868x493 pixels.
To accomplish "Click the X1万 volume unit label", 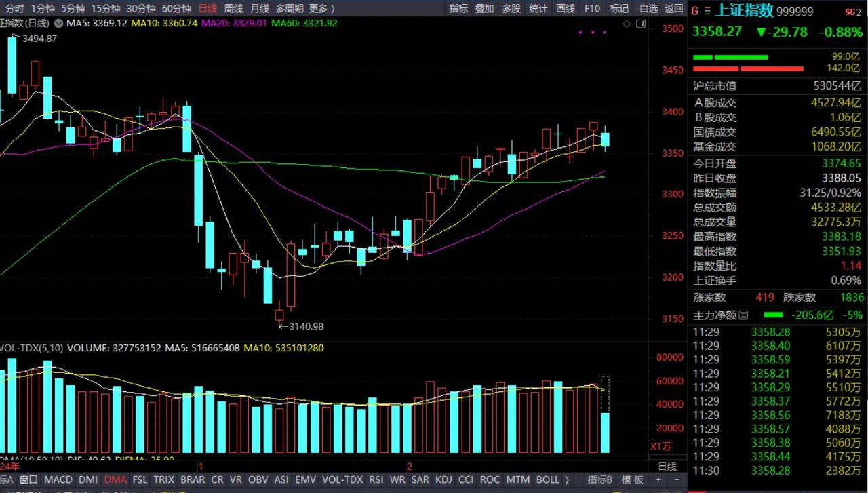I will [x=660, y=447].
